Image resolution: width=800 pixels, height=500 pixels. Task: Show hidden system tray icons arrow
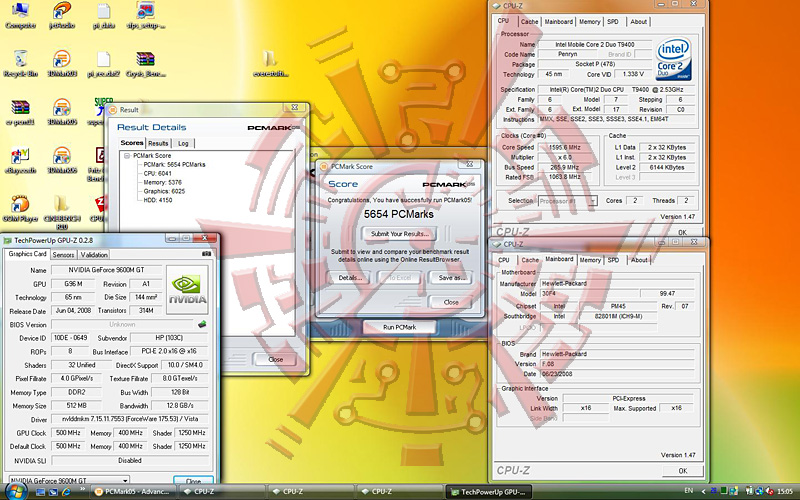(704, 492)
